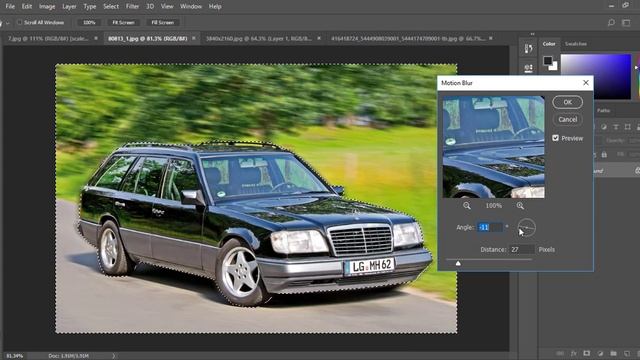Image resolution: width=640 pixels, height=360 pixels.
Task: Close the Motion Blur dialog with X
Action: pos(586,82)
